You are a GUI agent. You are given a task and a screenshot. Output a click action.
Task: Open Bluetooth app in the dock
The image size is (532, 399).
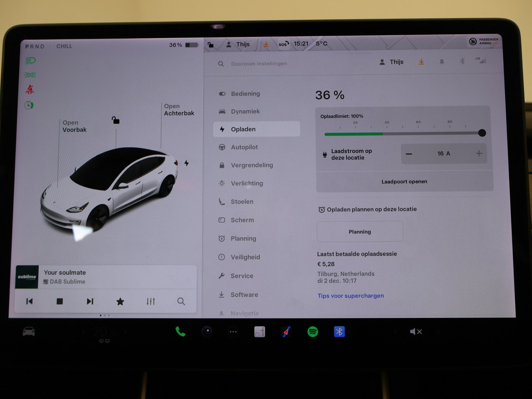coord(339,331)
